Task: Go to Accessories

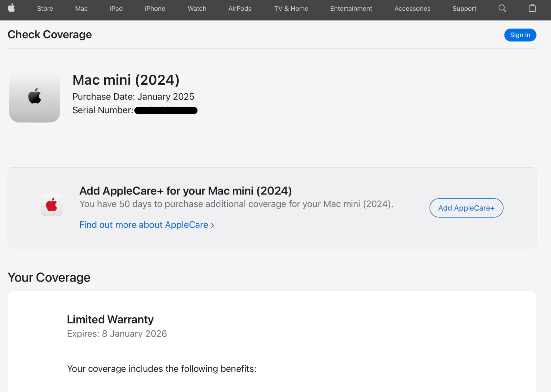Action: point(412,9)
